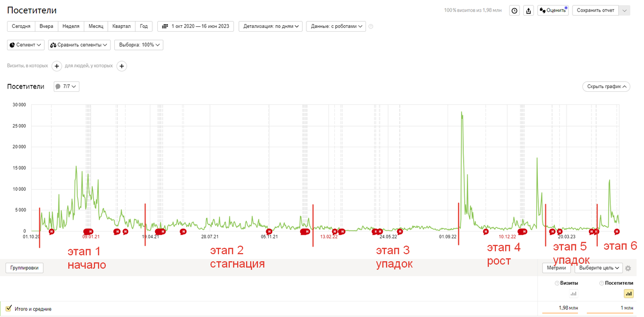Viewport: 644px width, 317px height.
Task: Add condition with plus after для людей, у которых
Action: (x=122, y=66)
